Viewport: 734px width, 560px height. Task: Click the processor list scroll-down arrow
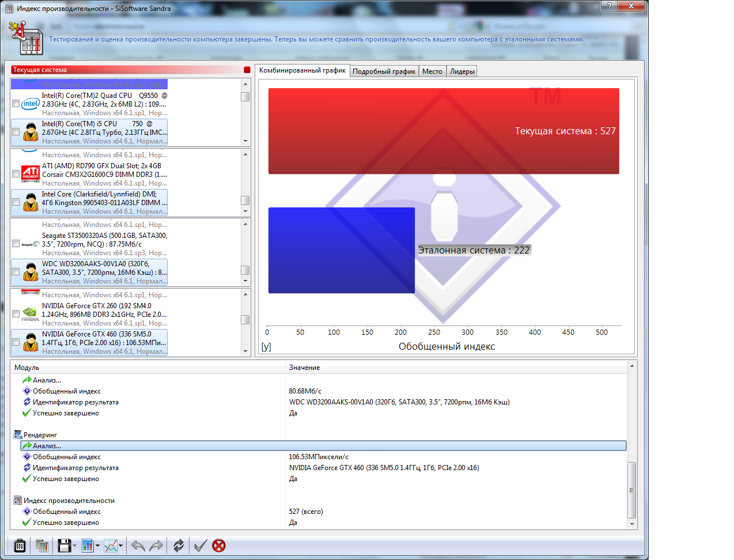[245, 141]
